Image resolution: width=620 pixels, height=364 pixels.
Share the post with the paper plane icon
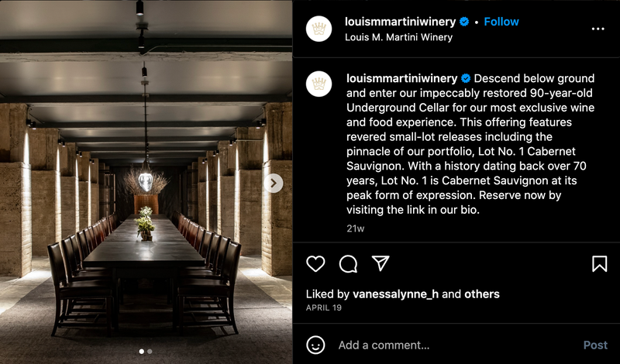pyautogui.click(x=381, y=263)
